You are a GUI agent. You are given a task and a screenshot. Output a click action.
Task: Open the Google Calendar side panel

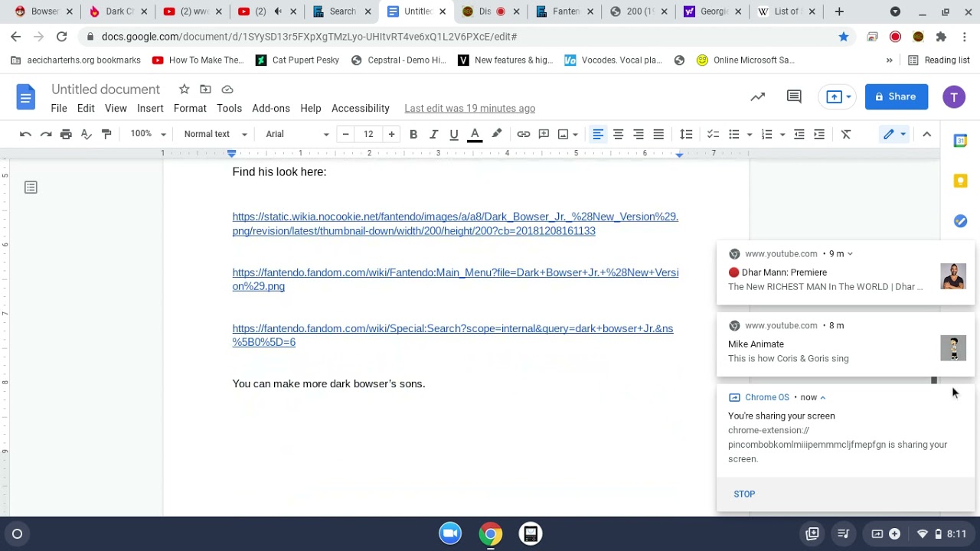(960, 141)
